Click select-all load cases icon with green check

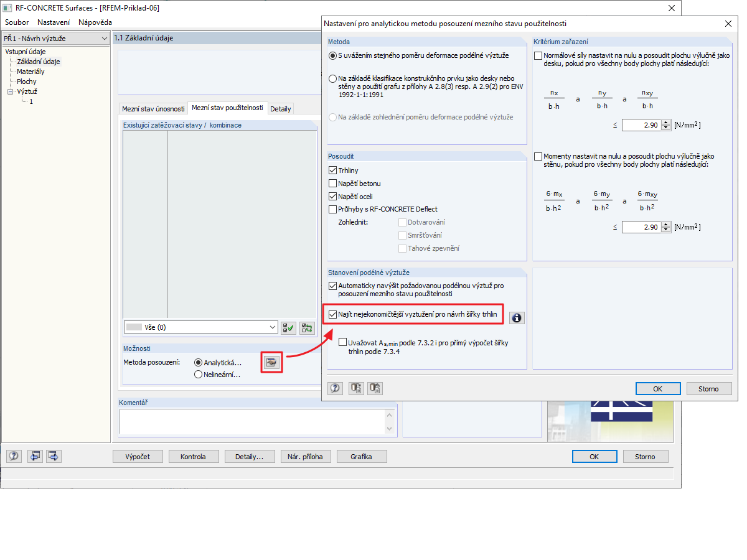288,327
